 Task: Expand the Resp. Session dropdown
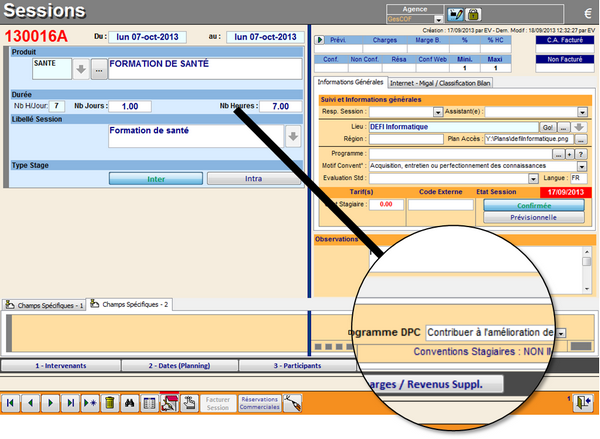tap(440, 111)
